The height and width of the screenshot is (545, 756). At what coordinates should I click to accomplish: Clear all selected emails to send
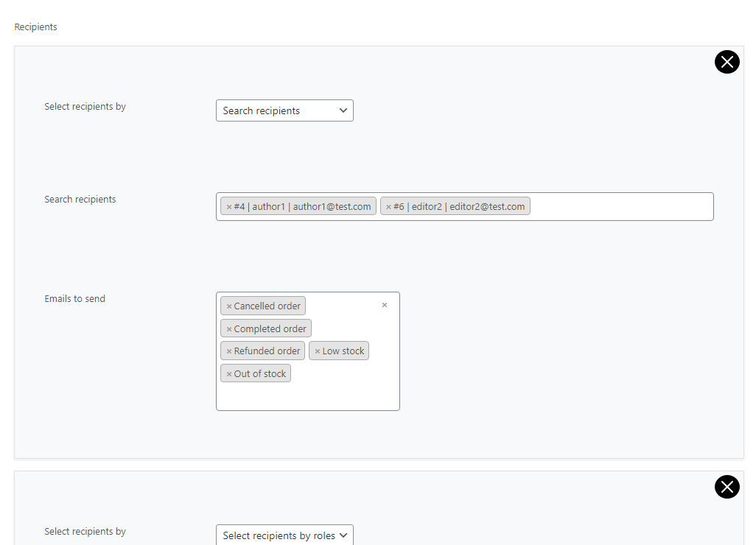(384, 305)
